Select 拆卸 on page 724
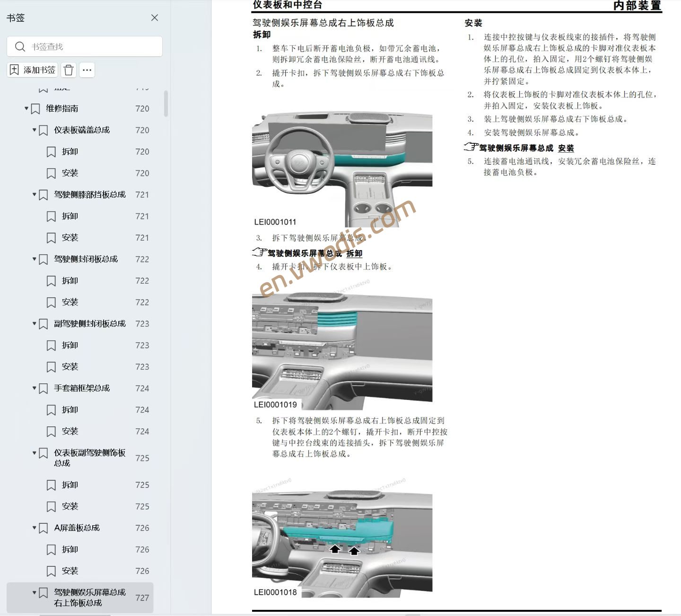Viewport: 681px width, 616px height. click(70, 409)
